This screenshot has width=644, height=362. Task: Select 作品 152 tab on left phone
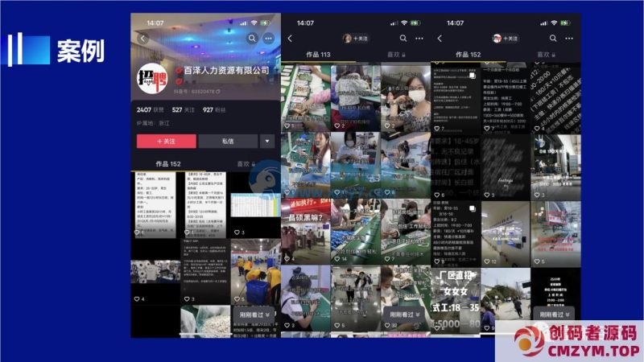[x=168, y=164]
